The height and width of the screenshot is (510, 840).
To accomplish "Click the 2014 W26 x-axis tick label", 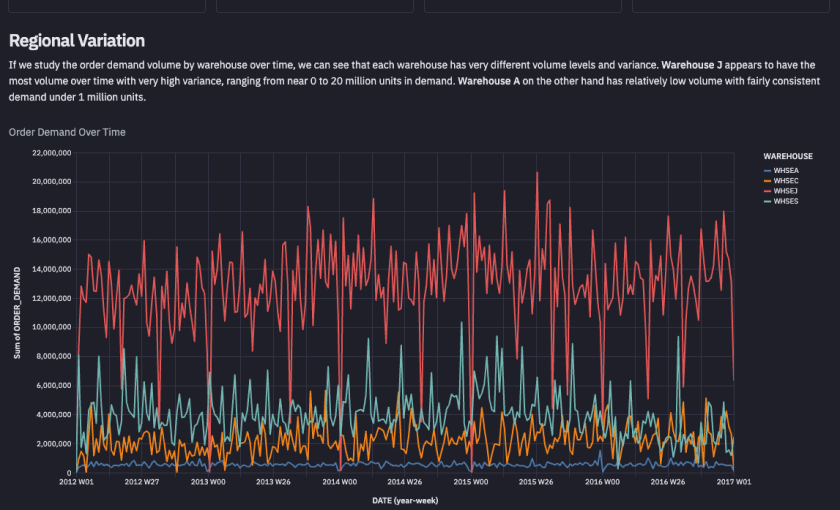I will point(404,482).
